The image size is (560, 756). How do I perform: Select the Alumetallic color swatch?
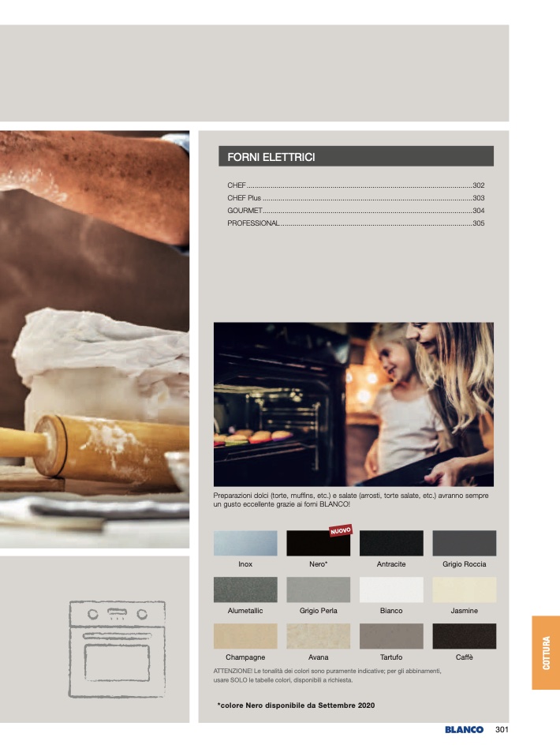pyautogui.click(x=245, y=589)
